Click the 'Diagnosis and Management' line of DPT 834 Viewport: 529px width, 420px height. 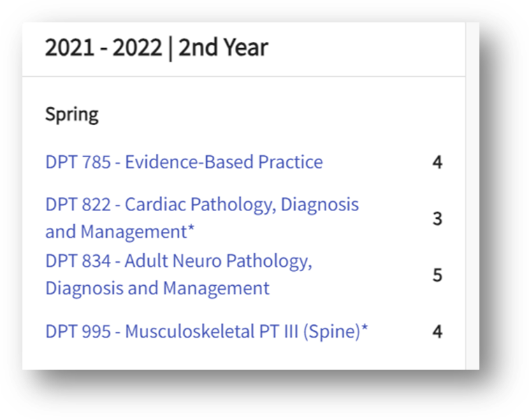click(x=157, y=289)
